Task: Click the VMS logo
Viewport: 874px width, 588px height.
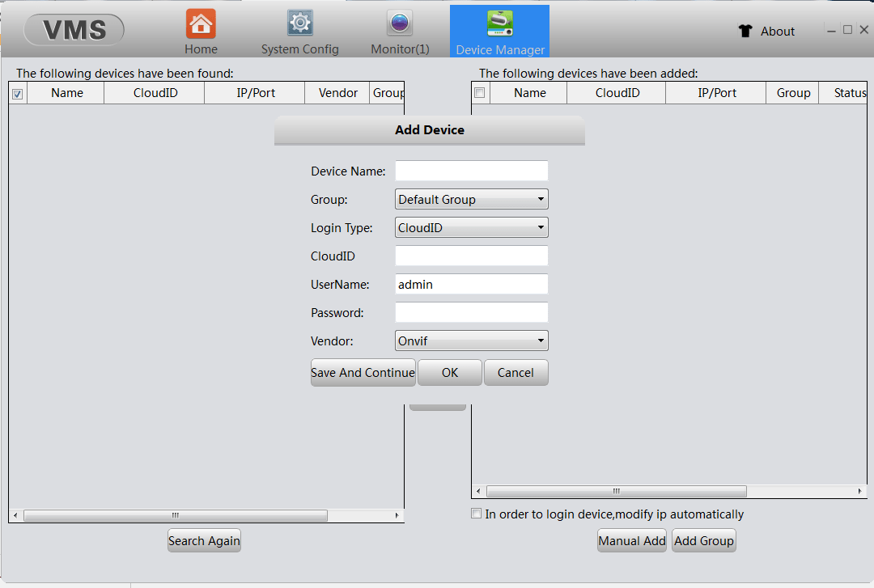Action: [74, 30]
